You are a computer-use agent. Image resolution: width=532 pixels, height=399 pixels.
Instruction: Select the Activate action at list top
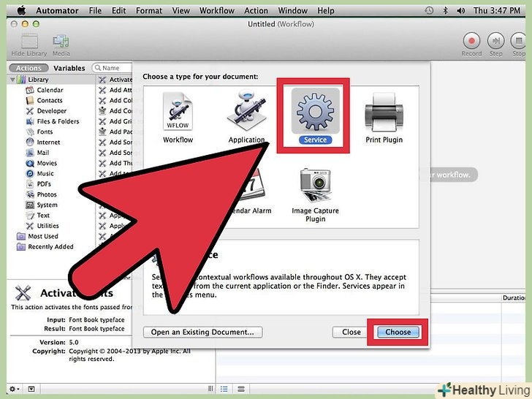115,80
